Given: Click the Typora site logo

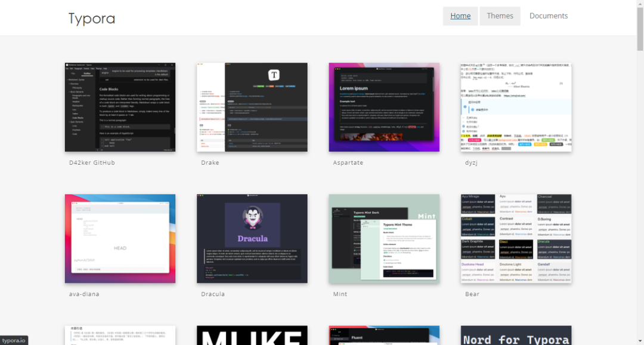Looking at the screenshot, I should pyautogui.click(x=92, y=19).
